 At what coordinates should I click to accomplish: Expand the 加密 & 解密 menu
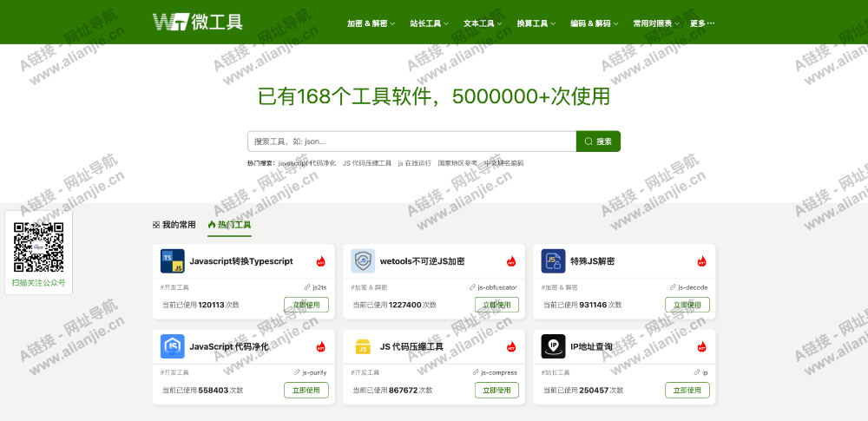click(371, 23)
